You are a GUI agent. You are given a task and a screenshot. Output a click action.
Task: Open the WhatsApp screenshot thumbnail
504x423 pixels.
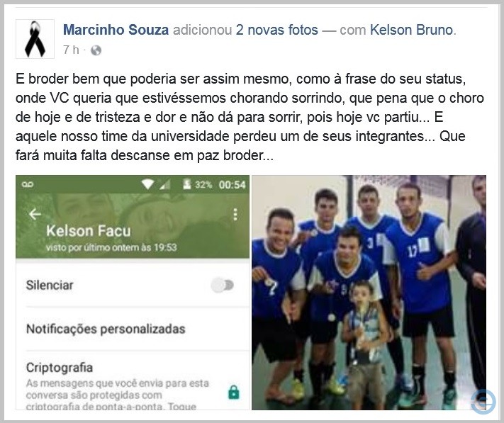click(x=133, y=293)
